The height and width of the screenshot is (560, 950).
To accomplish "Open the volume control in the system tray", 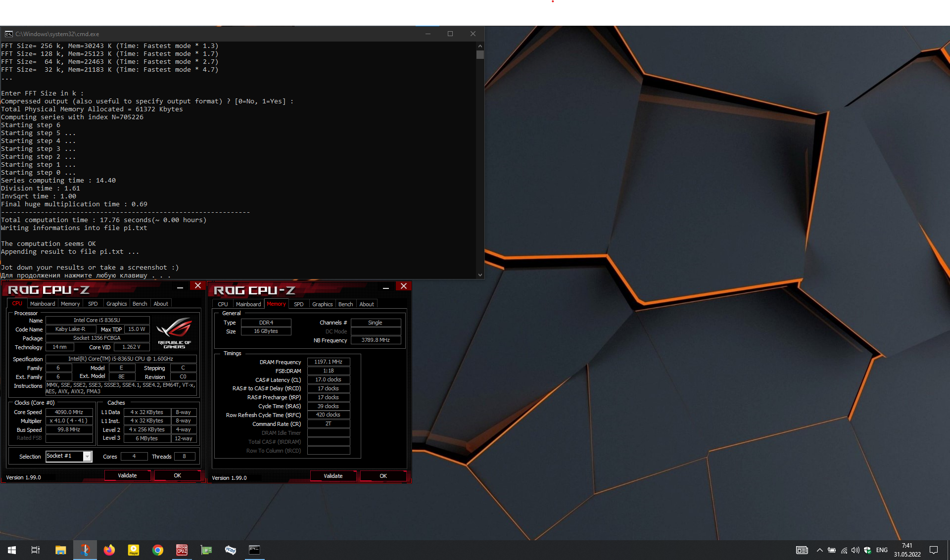I will coord(855,550).
